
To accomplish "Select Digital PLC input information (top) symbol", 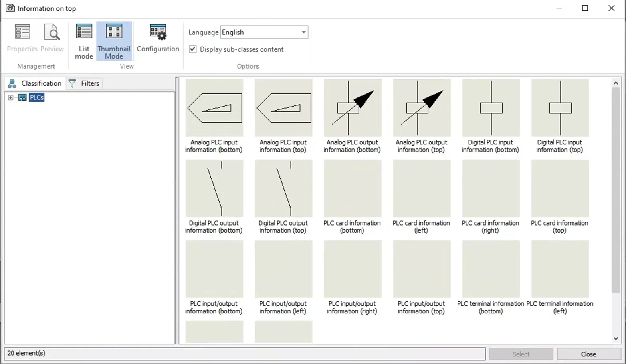I will [x=560, y=108].
